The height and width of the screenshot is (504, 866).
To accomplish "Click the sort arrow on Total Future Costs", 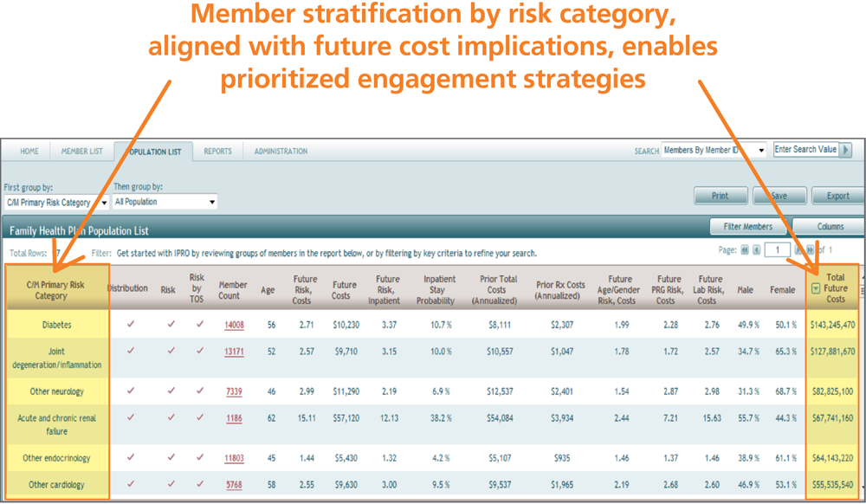I will point(815,288).
